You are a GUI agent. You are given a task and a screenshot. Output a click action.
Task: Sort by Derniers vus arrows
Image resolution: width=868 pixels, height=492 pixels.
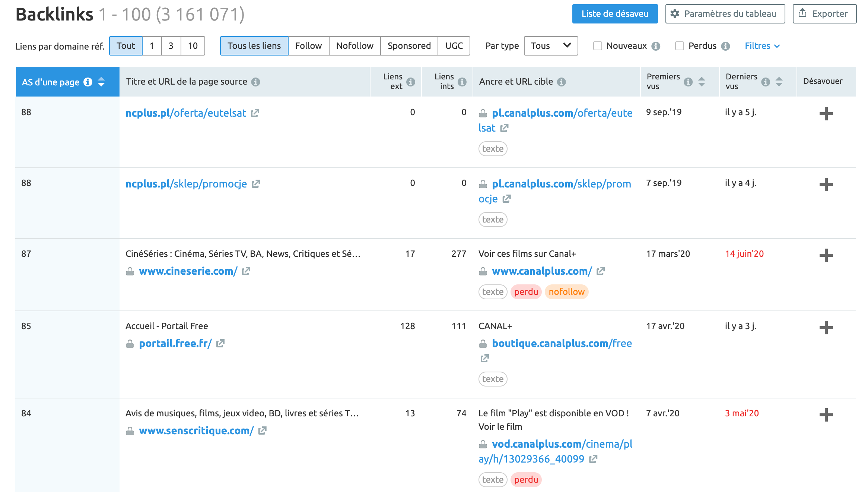pos(779,82)
